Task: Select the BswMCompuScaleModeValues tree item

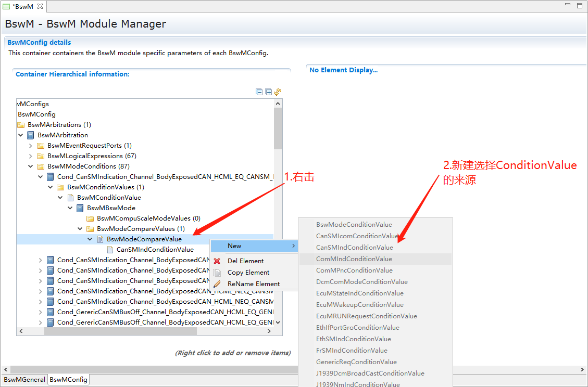Action: coord(148,218)
